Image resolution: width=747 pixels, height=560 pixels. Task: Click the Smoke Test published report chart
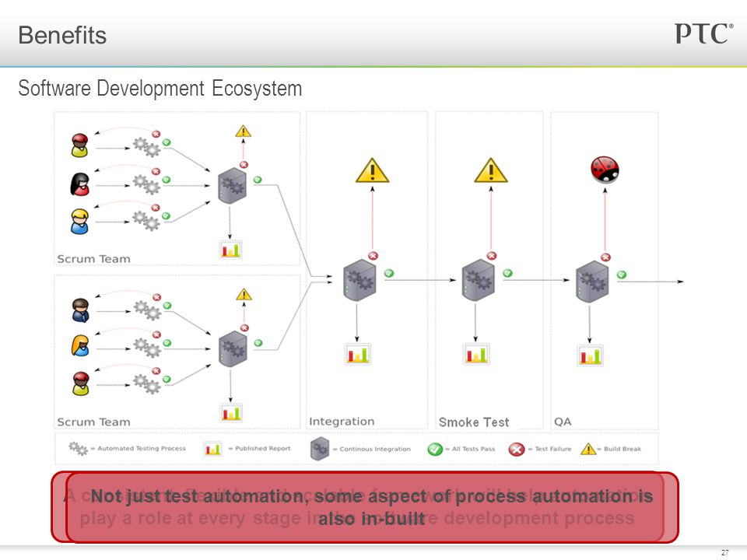476,355
